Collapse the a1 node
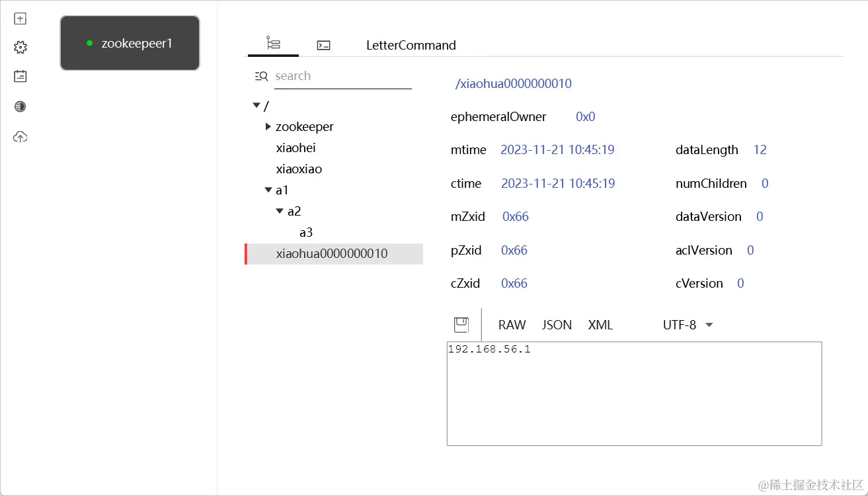 [x=268, y=190]
